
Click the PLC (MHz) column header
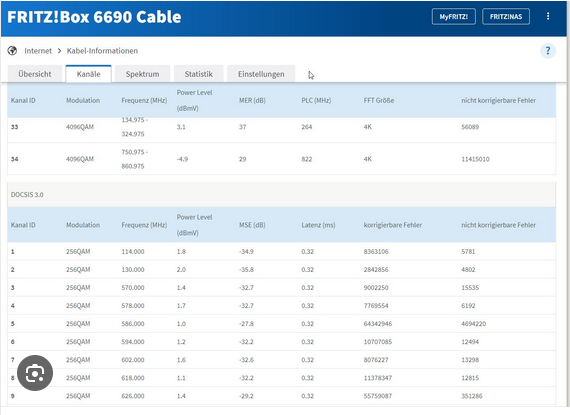click(x=316, y=100)
